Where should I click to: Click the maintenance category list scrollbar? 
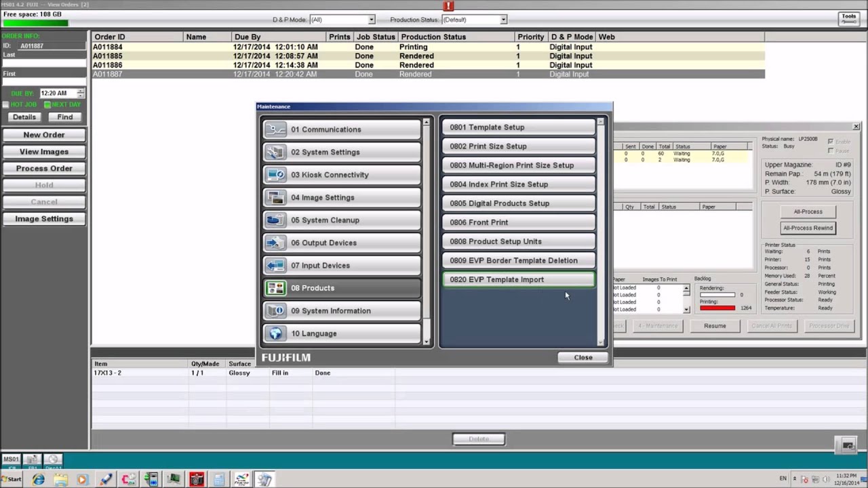427,232
